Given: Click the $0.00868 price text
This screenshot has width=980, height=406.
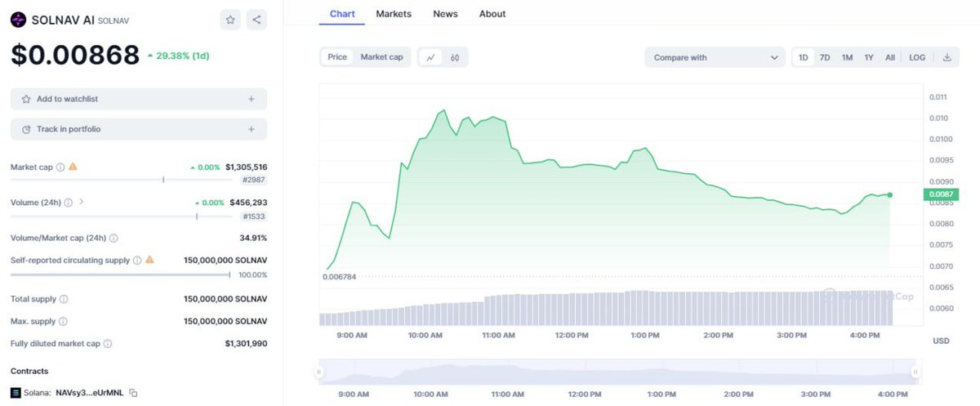Looking at the screenshot, I should [x=75, y=55].
